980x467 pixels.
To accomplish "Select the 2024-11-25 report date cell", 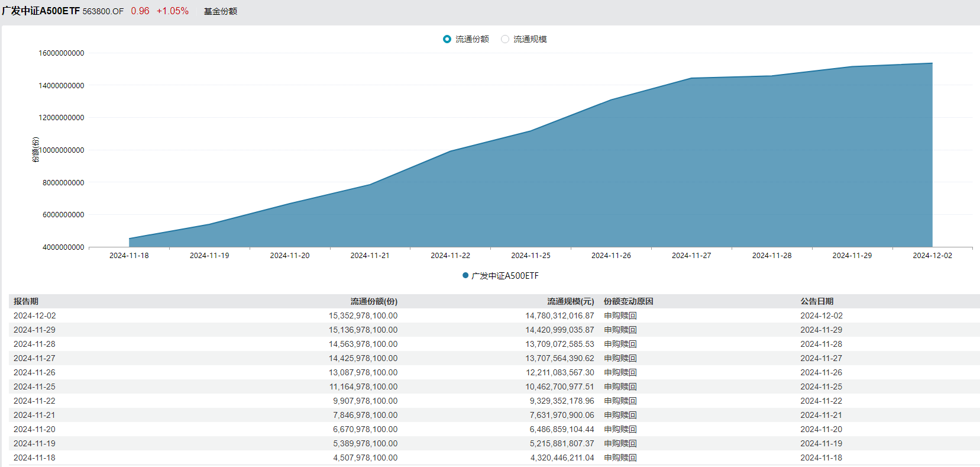I will click(35, 387).
